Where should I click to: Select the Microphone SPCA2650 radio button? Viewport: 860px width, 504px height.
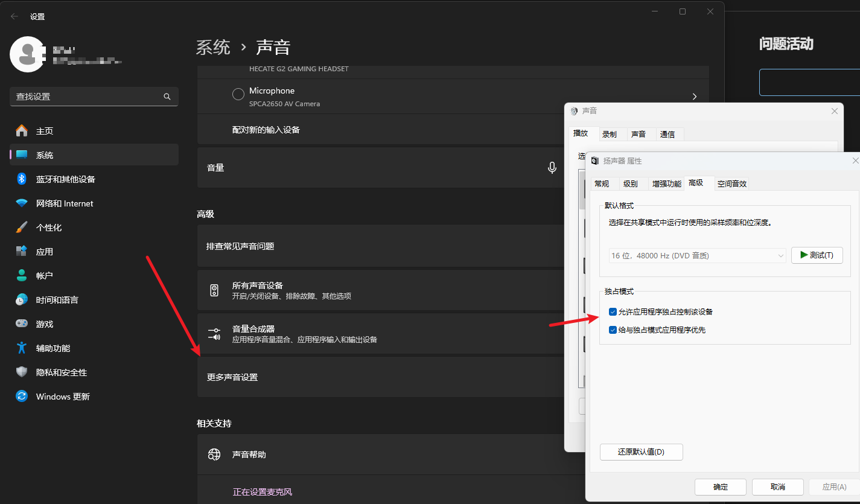238,95
